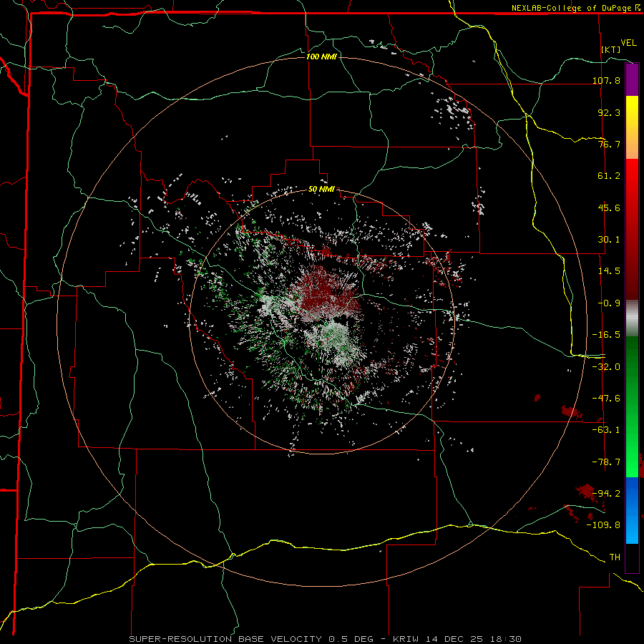Select the -109.8 legend value

[603, 525]
